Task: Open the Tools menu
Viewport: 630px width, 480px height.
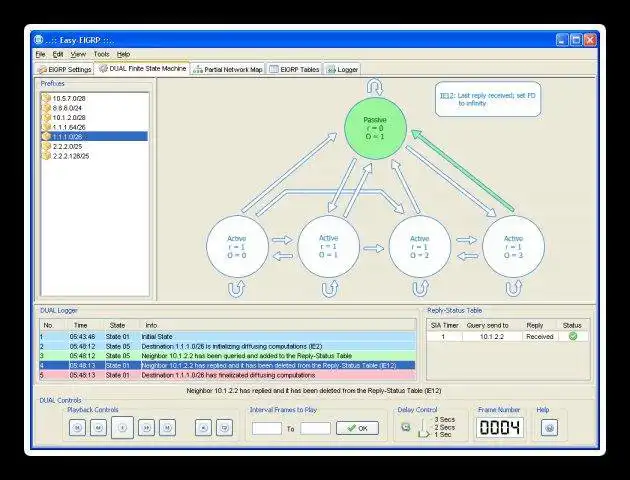Action: point(101,54)
